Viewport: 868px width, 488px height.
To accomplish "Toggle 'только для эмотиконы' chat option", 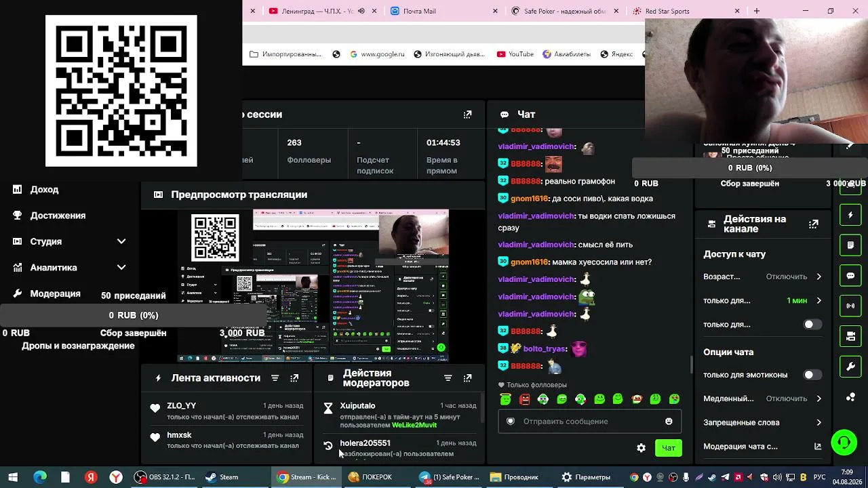I will pos(812,375).
